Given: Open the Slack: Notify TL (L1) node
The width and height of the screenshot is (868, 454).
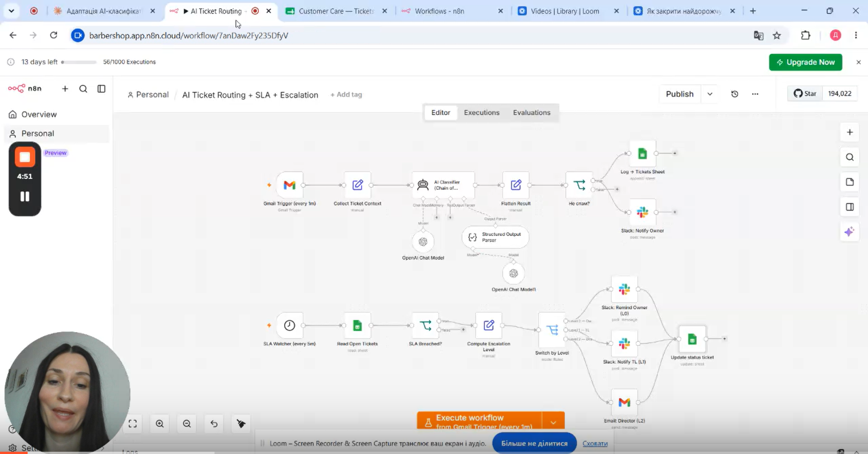Looking at the screenshot, I should tap(625, 344).
